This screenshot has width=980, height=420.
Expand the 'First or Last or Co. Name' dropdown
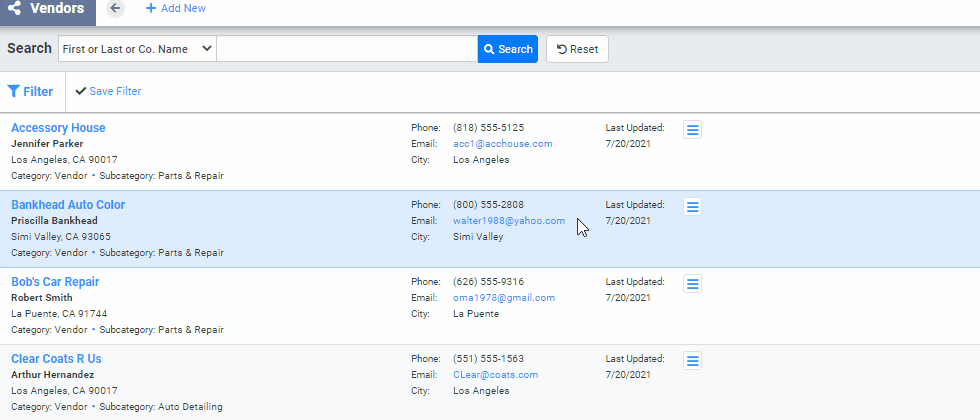[x=136, y=49]
